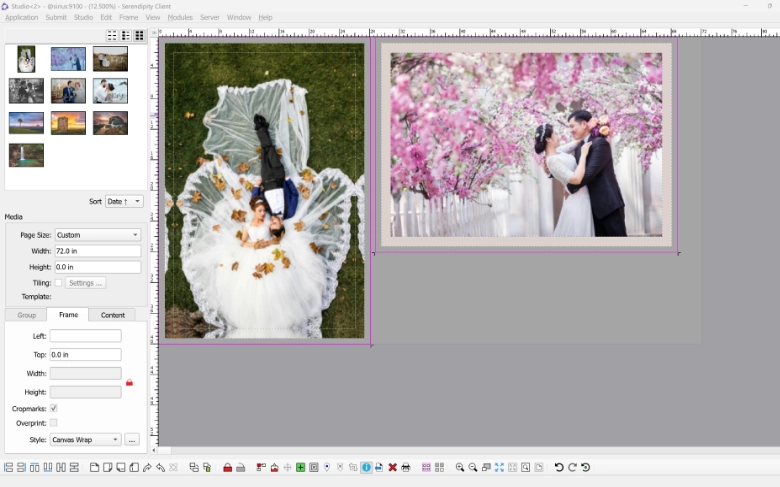
Task: Click the red closed padlock toolbar icon
Action: pyautogui.click(x=227, y=468)
